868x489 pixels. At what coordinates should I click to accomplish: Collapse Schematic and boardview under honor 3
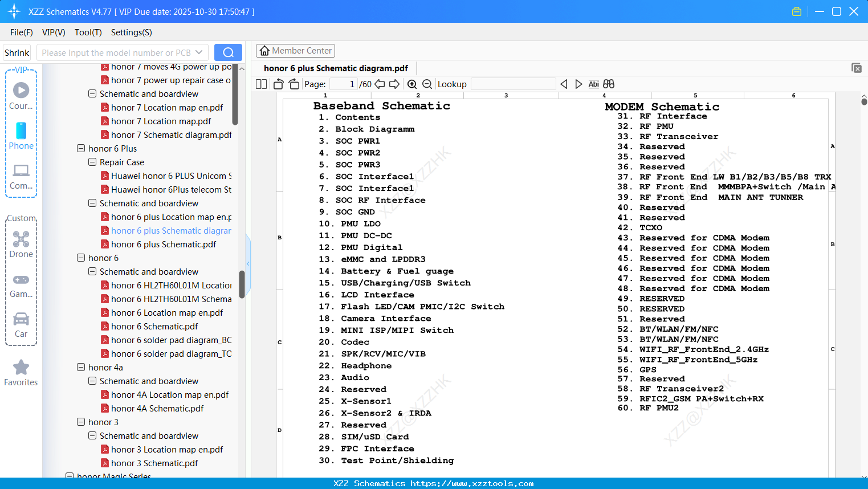coord(92,435)
